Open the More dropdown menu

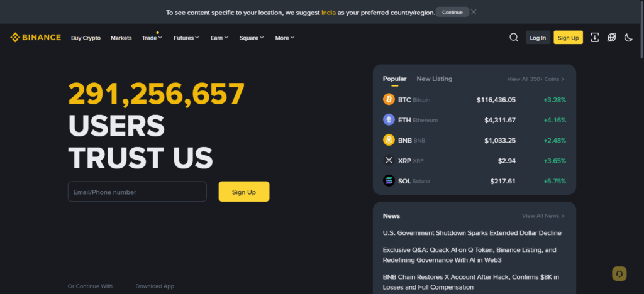(x=284, y=38)
